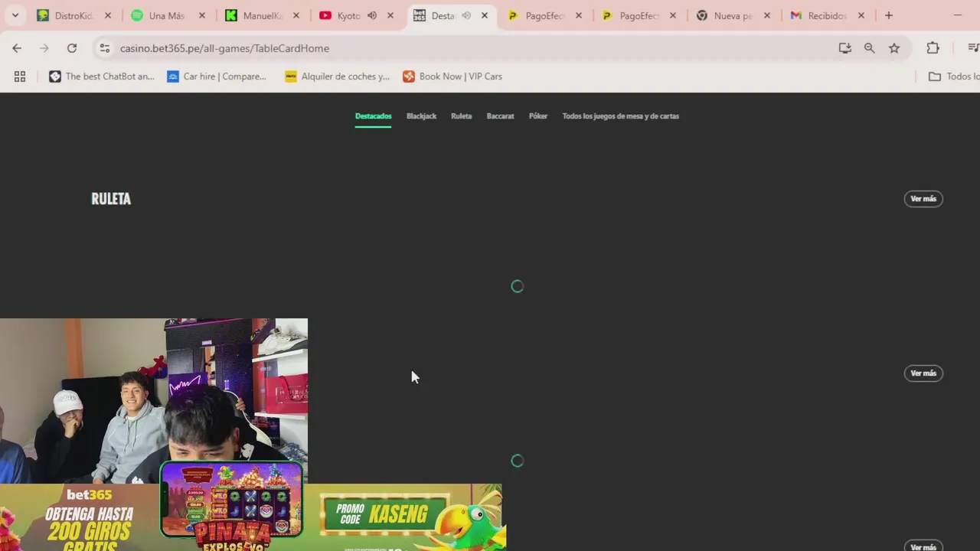The height and width of the screenshot is (551, 980).
Task: Select the Póker category
Action: pyautogui.click(x=538, y=116)
